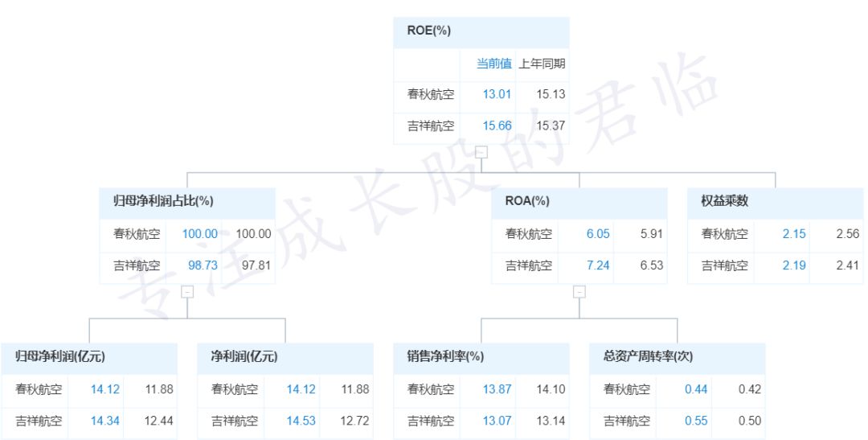Select the 总资产周转率(次) node header
The height and width of the screenshot is (440, 868).
647,356
